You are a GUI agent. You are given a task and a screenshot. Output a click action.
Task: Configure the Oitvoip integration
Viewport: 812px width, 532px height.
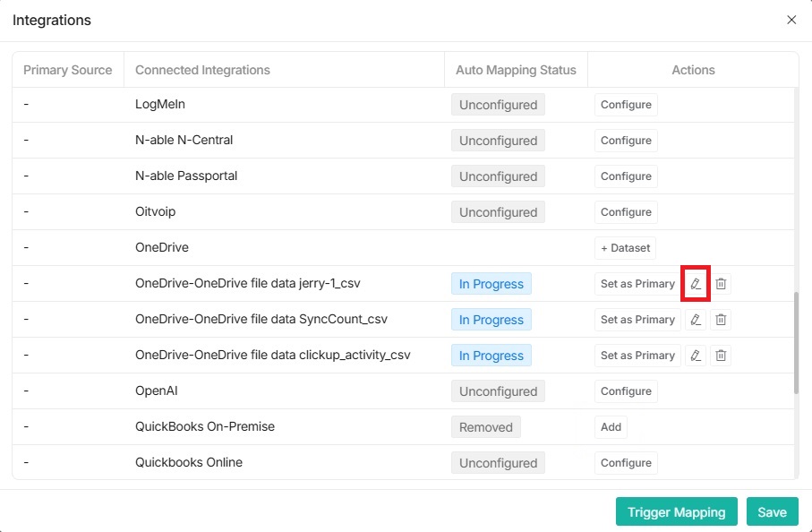click(x=626, y=212)
